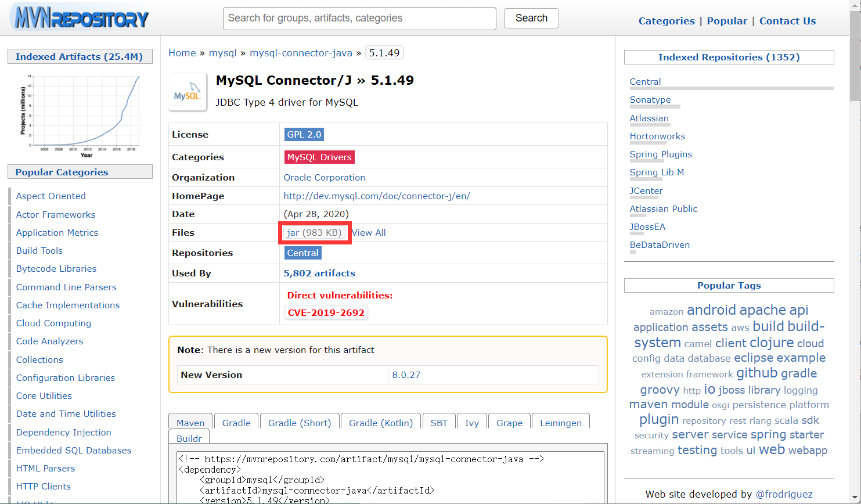Click View All files link
This screenshot has width=861, height=504.
[x=369, y=233]
